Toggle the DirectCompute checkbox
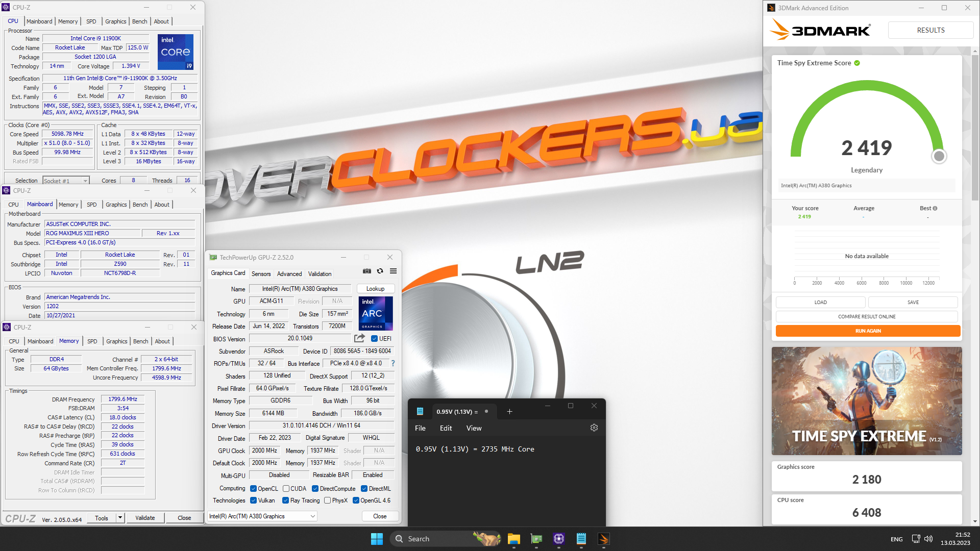The image size is (980, 551). pyautogui.click(x=315, y=489)
